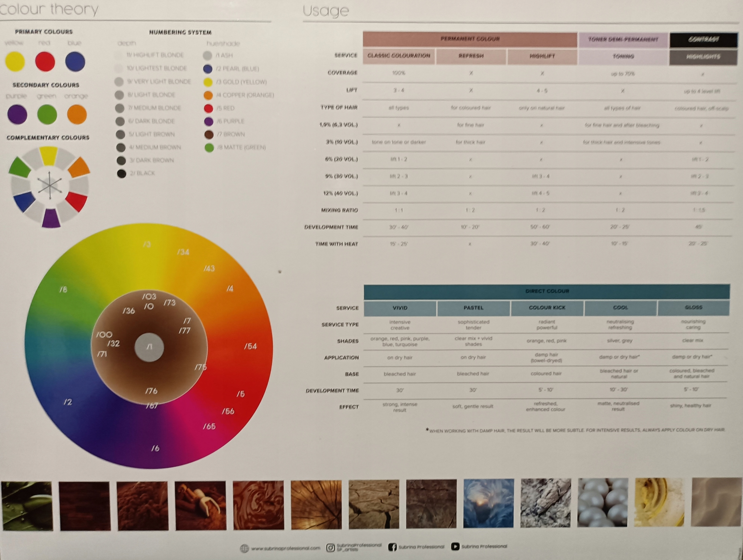The height and width of the screenshot is (560, 743).
Task: Pick the purple secondary colour swatch
Action: coord(17,115)
